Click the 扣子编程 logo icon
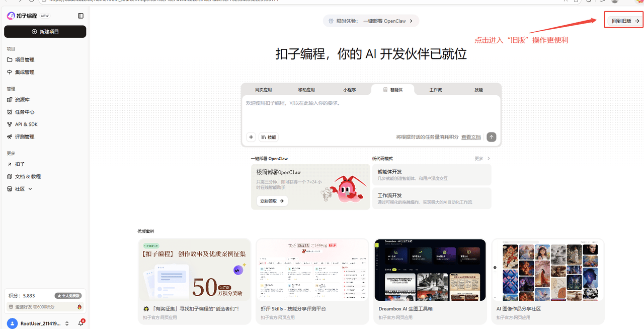 click(x=11, y=16)
